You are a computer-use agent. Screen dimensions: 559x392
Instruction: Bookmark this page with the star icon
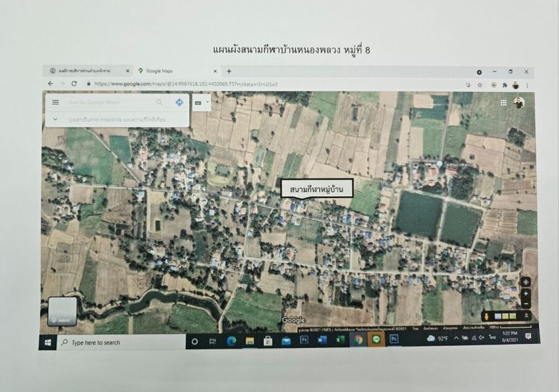pos(479,84)
